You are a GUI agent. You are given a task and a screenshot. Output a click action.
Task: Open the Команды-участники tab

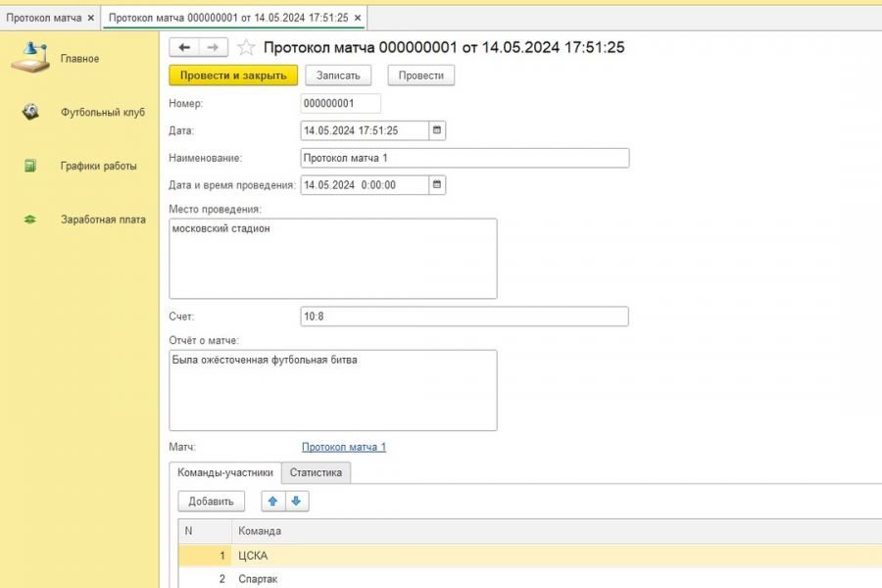pyautogui.click(x=225, y=472)
